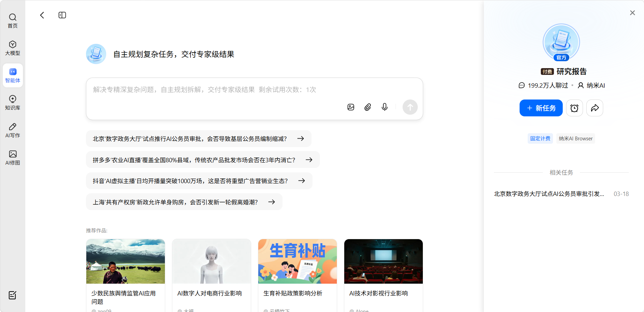Activate the microphone voice input icon
Screen dimensions: 644x312
point(384,107)
